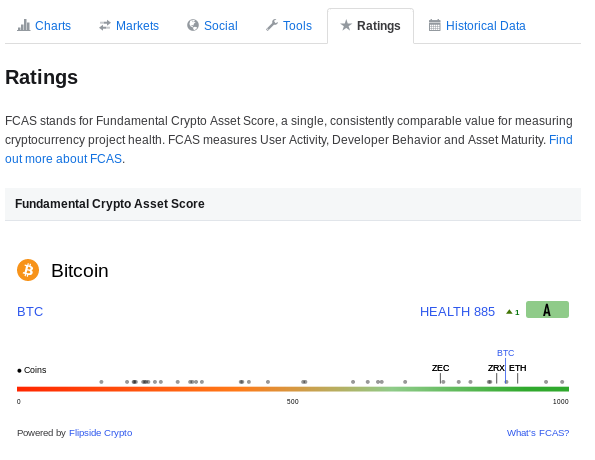Click the green up-arrow score change indicator

point(513,312)
